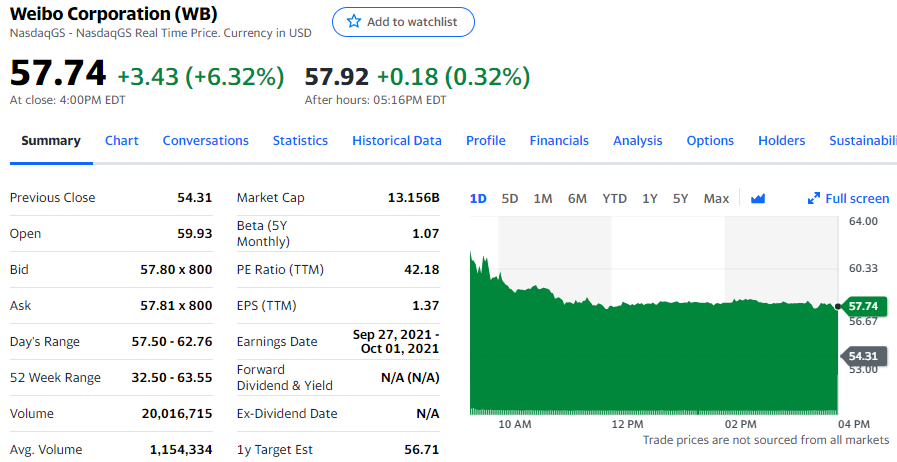Open the Historical Data tab
Viewport: 897px width, 462px height.
click(396, 141)
